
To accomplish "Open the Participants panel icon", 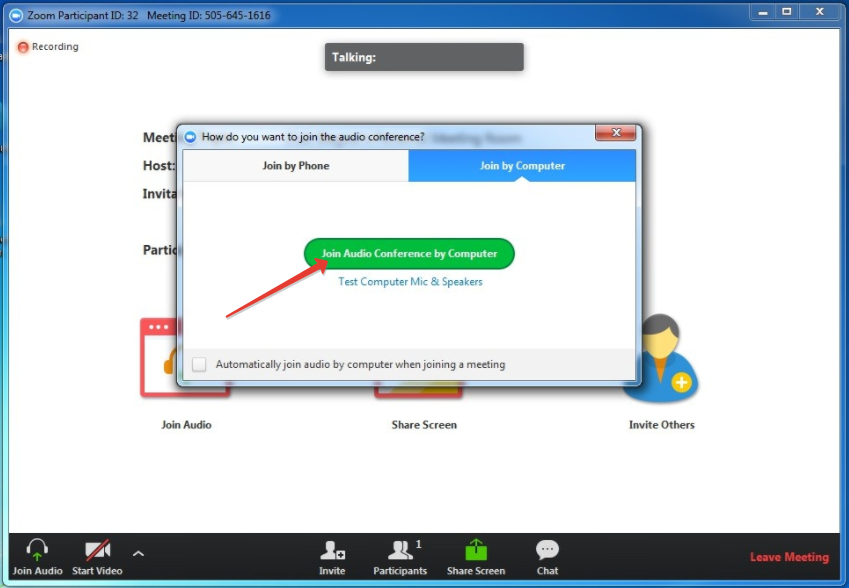I will coord(403,550).
